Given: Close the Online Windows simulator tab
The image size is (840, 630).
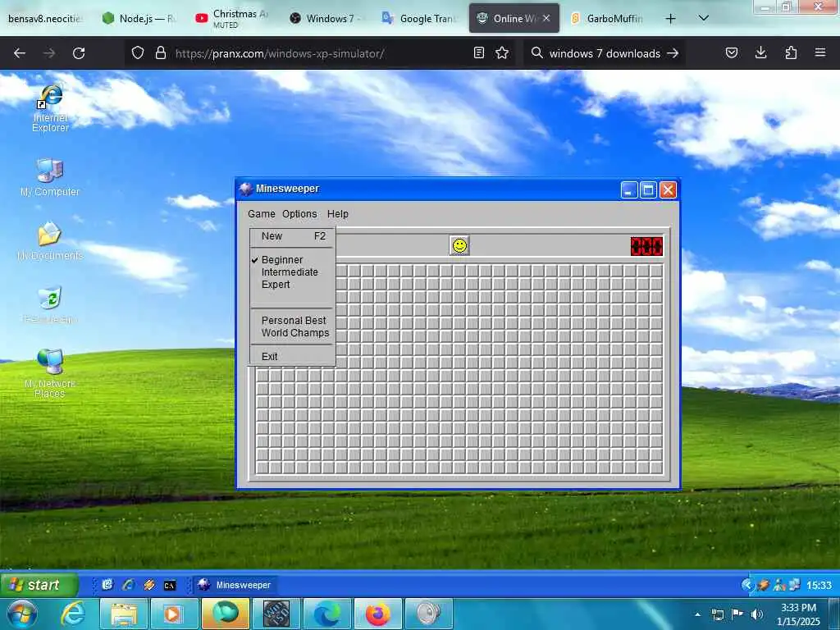Looking at the screenshot, I should 546,18.
